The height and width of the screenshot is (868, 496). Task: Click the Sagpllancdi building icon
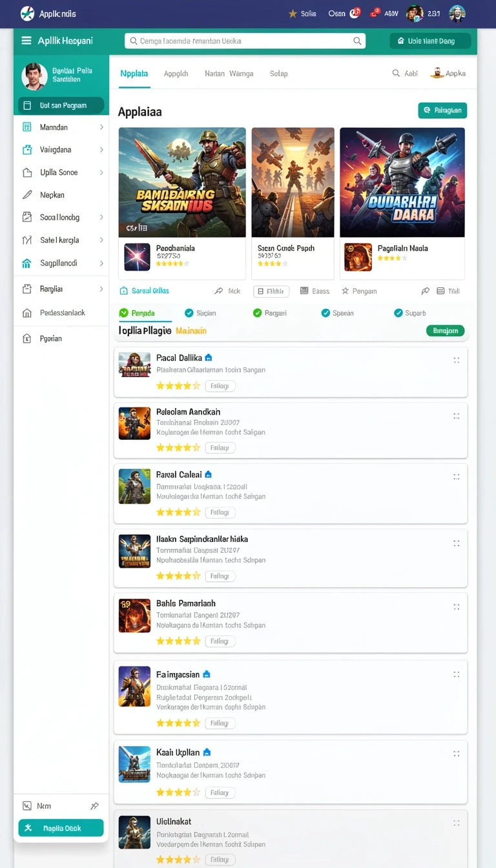27,263
